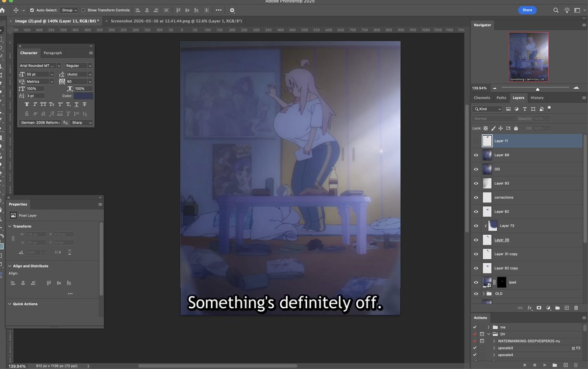This screenshot has height=369, width=588.
Task: Toggle the layer filter switch on/off
Action: (x=549, y=108)
